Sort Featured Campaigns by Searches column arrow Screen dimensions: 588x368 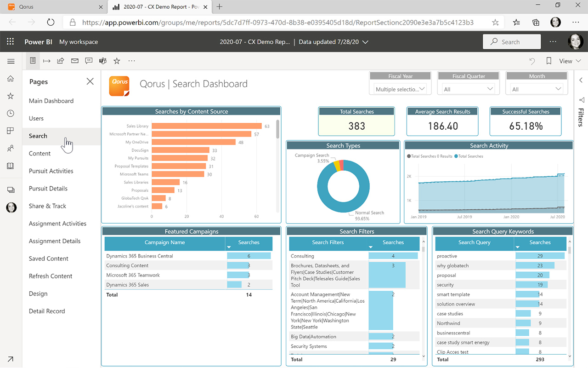(x=229, y=247)
